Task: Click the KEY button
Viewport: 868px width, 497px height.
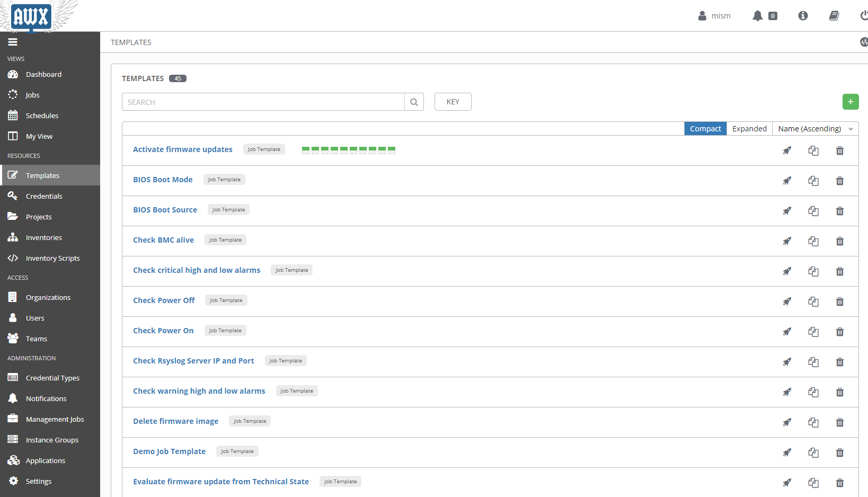Action: tap(453, 102)
